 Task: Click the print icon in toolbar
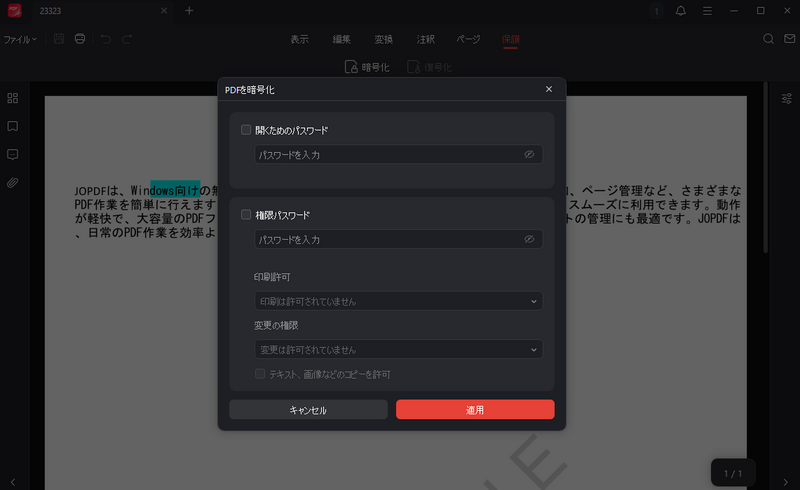pyautogui.click(x=80, y=39)
